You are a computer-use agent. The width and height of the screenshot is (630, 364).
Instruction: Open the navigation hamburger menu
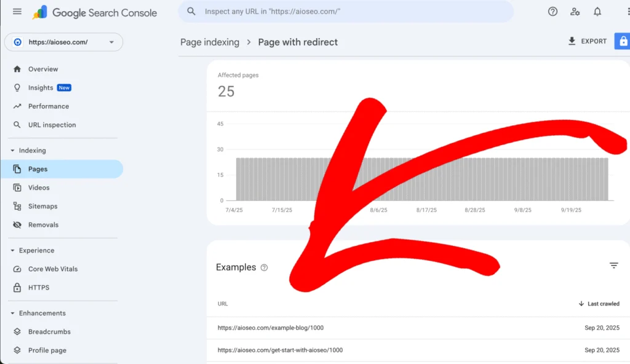coord(17,11)
